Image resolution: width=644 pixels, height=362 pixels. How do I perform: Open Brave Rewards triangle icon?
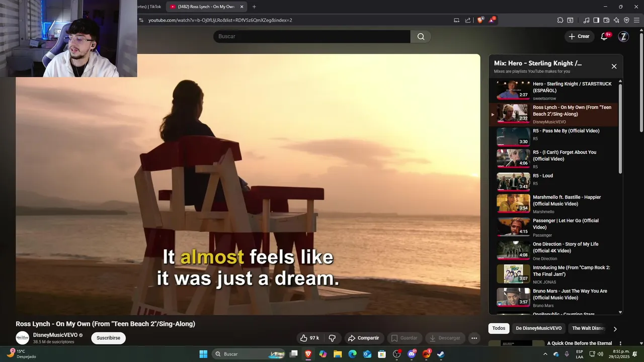(x=492, y=20)
